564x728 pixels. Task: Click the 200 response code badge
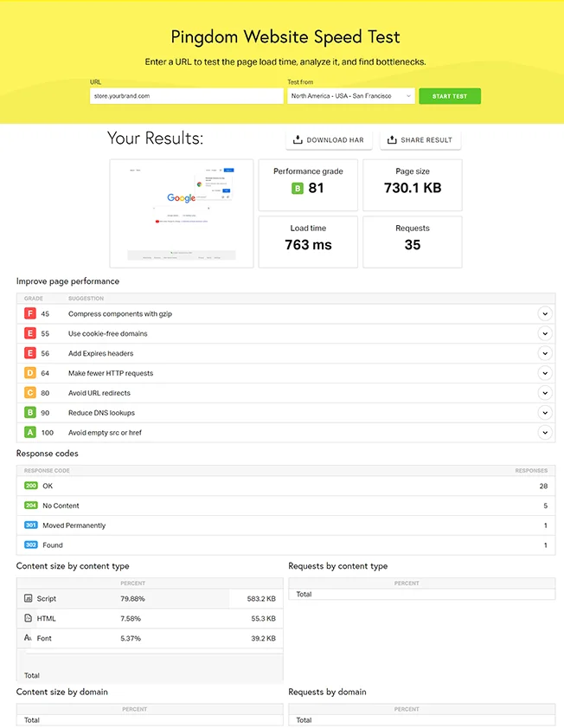[31, 486]
